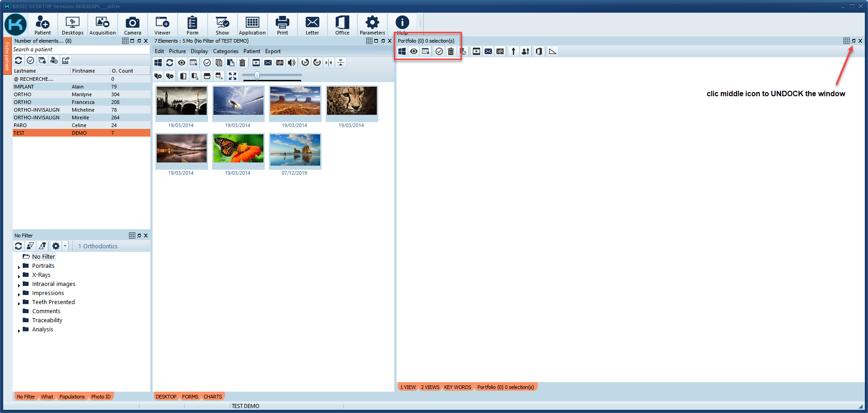Expand the Portraits folder
The width and height of the screenshot is (868, 413).
pos(19,266)
